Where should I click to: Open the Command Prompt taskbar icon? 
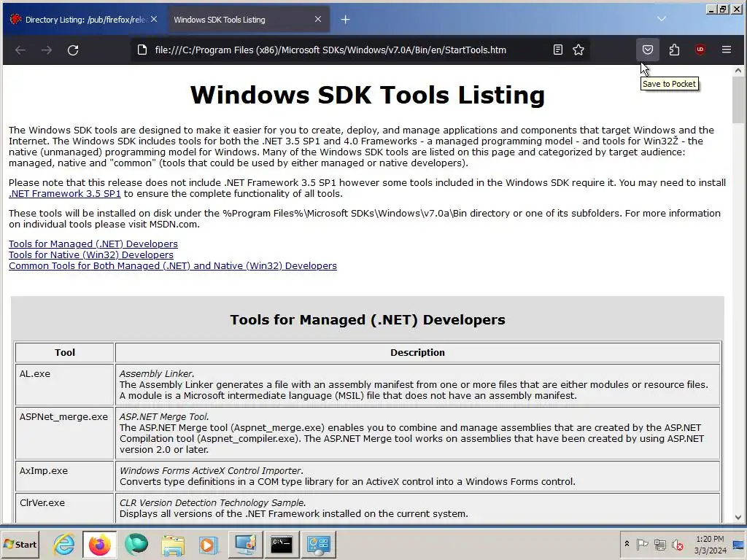[x=282, y=544]
